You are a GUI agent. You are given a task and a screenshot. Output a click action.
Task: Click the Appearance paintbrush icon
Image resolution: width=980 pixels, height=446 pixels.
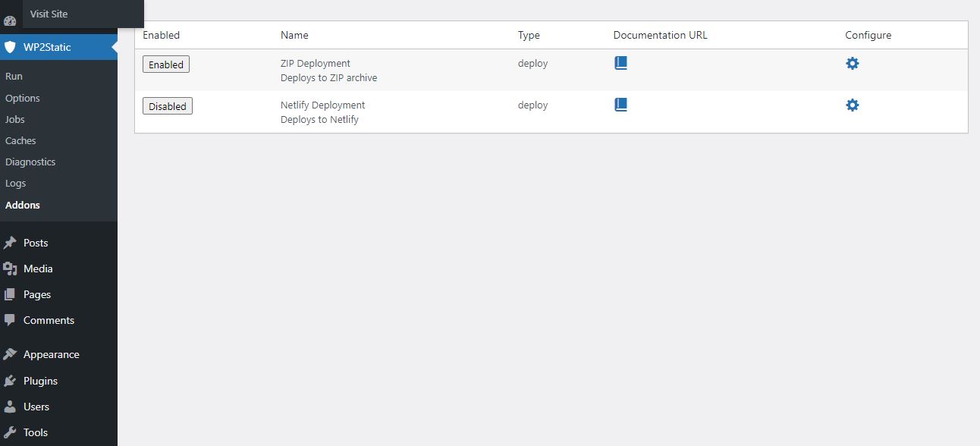pyautogui.click(x=10, y=354)
